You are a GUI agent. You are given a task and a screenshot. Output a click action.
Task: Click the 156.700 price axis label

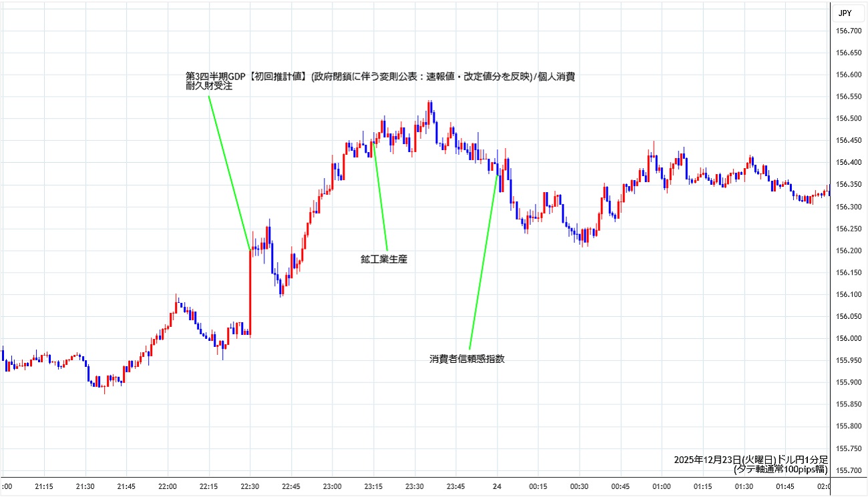(x=849, y=31)
